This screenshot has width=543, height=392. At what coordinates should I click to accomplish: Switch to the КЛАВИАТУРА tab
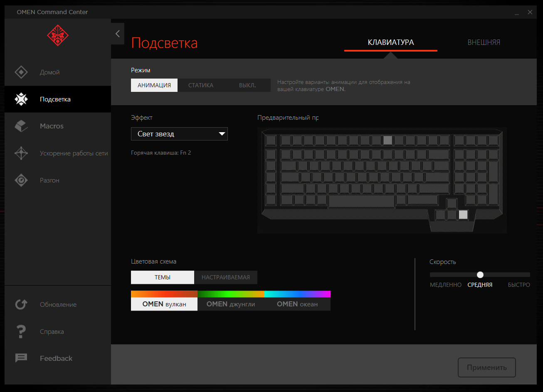(x=391, y=42)
